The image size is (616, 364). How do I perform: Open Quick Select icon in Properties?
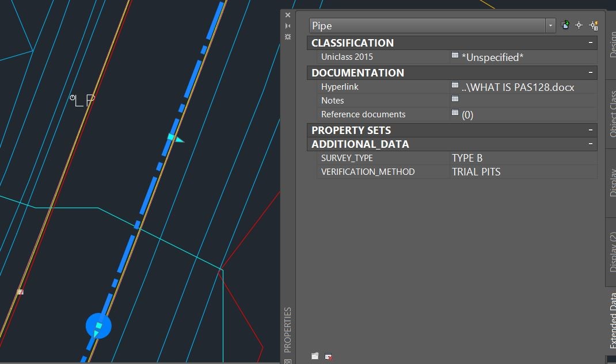[593, 25]
